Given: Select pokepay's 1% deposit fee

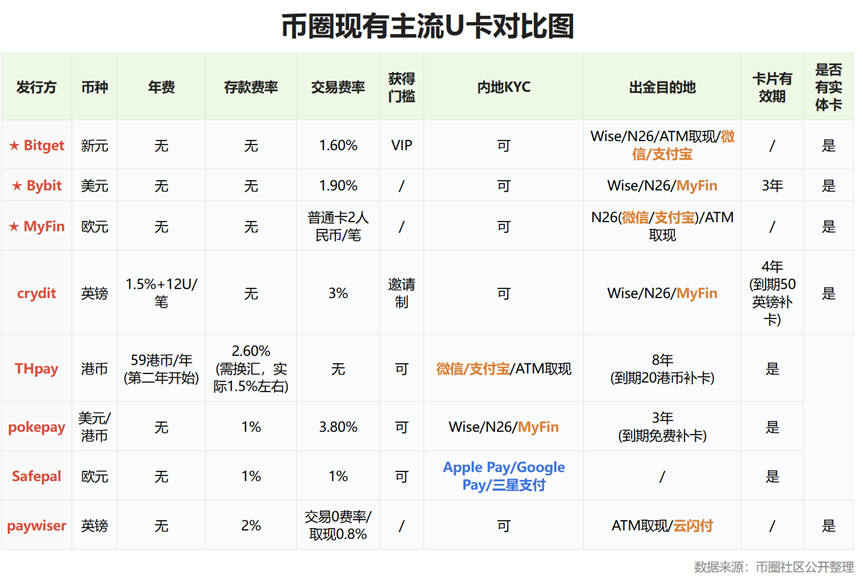Looking at the screenshot, I should coord(251,427).
